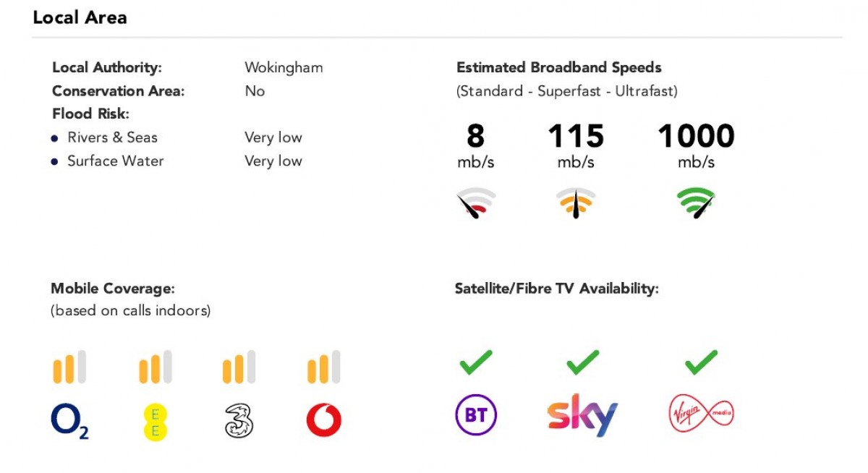
Task: Click the Local Area section heading
Action: (80, 18)
